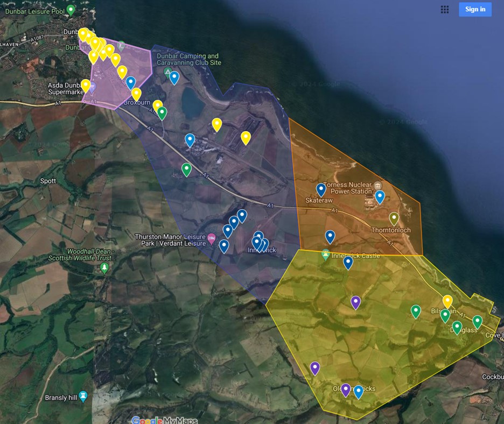Click the Spott village label
Viewport: 504px width, 424px height.
click(x=48, y=181)
